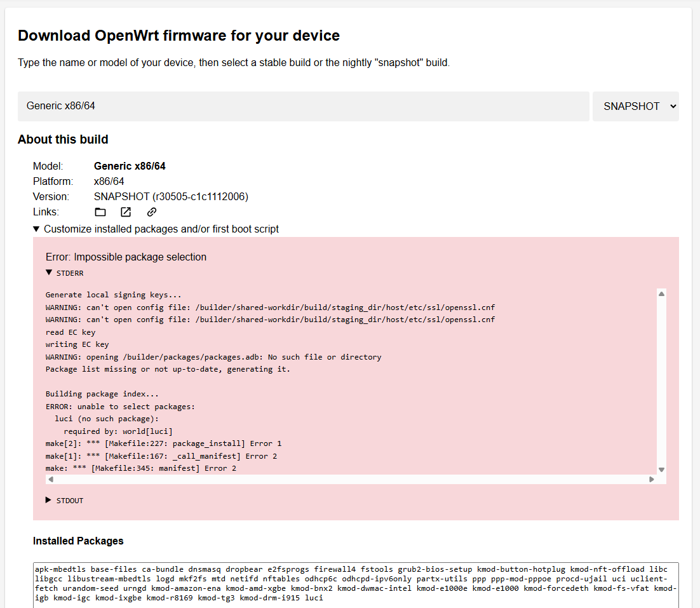
Task: Click the STDERR log scroll-down arrow
Action: (x=661, y=470)
